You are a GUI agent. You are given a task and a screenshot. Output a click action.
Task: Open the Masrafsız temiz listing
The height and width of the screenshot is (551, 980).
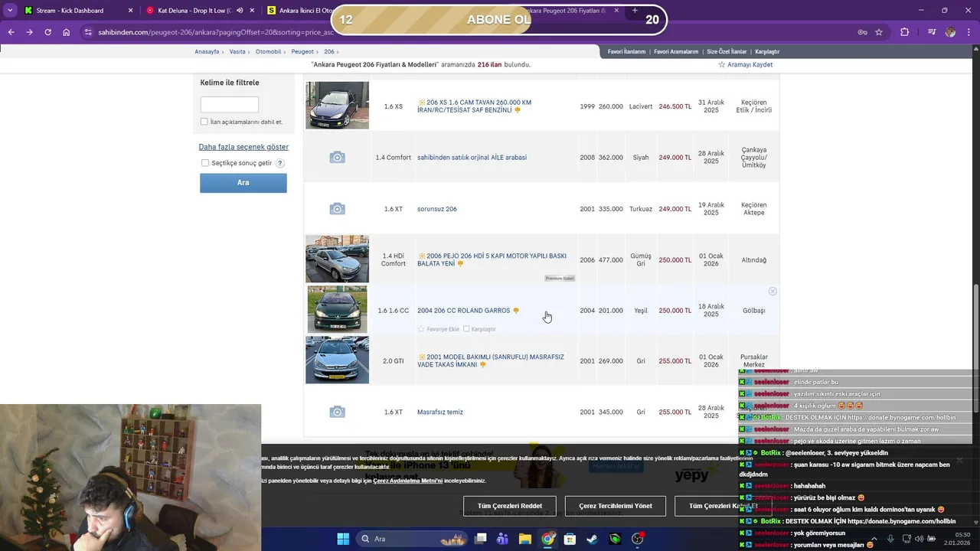(440, 412)
